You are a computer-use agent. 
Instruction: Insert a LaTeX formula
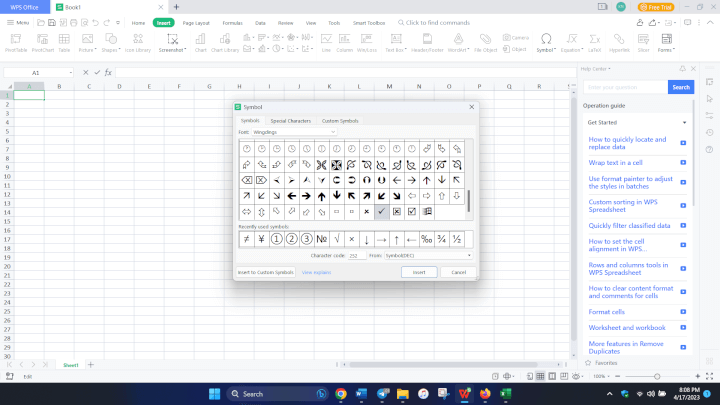pyautogui.click(x=595, y=43)
